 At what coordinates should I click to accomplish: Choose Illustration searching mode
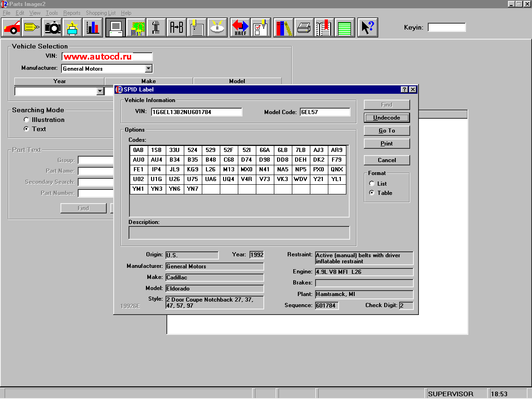coord(26,120)
